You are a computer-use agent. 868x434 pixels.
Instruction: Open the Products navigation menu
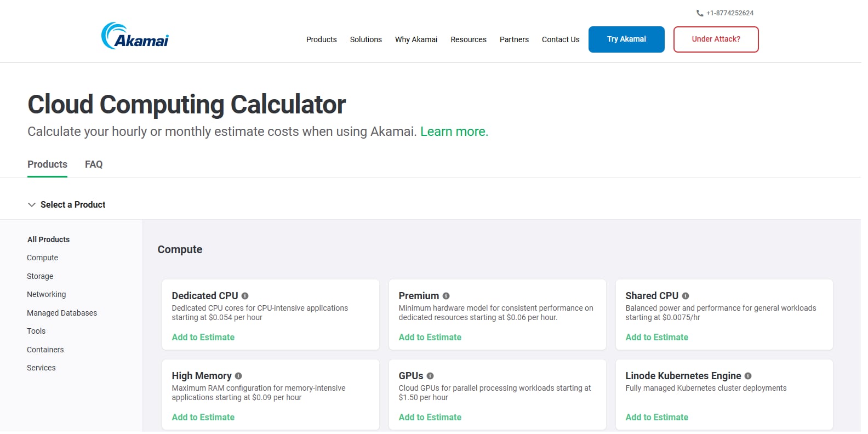(321, 39)
